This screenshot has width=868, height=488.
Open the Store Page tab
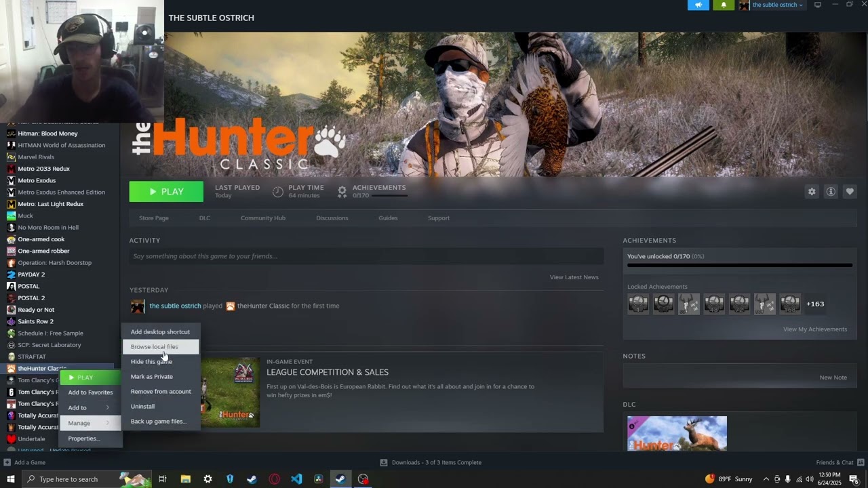coord(154,218)
